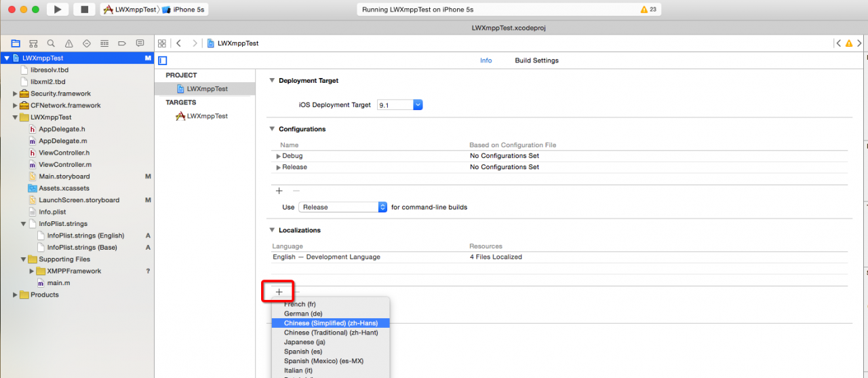Select libresolv.tbd in navigator
This screenshot has width=868, height=378.
point(50,70)
